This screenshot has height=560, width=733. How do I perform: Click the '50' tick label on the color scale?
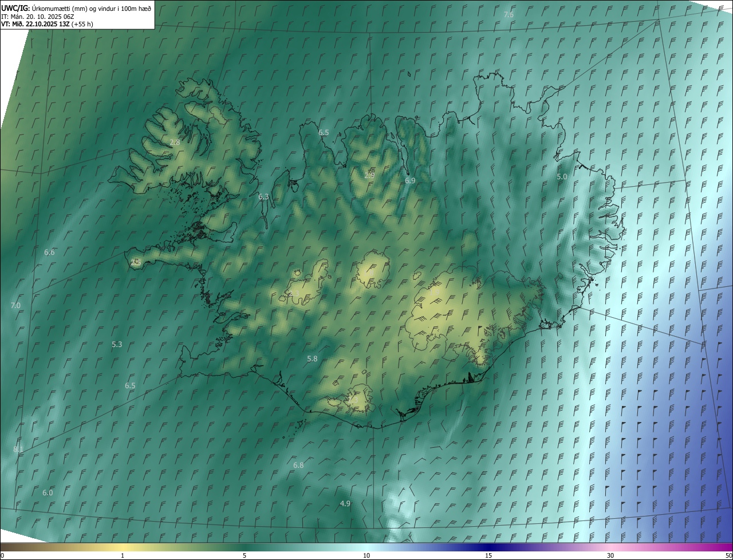pyautogui.click(x=728, y=556)
